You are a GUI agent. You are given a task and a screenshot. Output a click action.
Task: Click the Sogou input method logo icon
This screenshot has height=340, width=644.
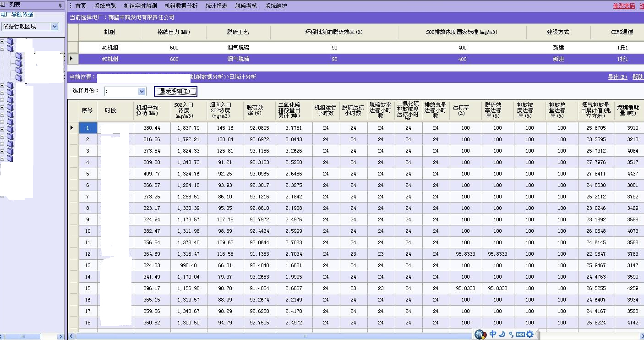480,334
